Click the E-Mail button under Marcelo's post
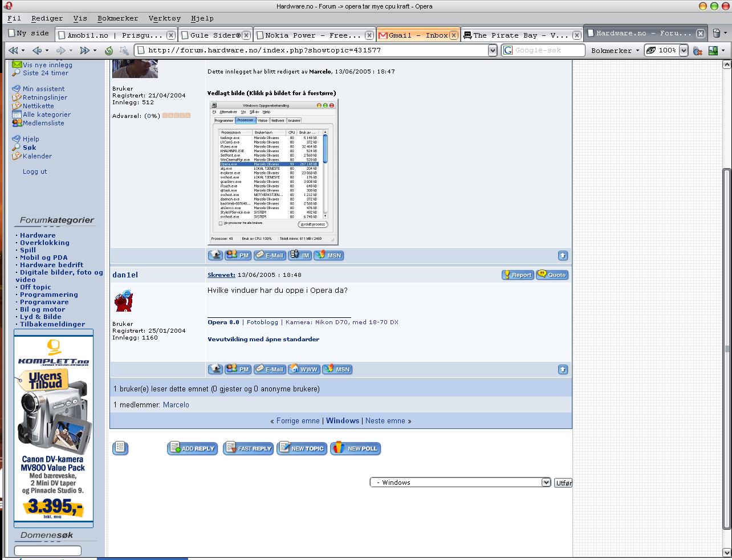This screenshot has width=732, height=560. point(270,255)
